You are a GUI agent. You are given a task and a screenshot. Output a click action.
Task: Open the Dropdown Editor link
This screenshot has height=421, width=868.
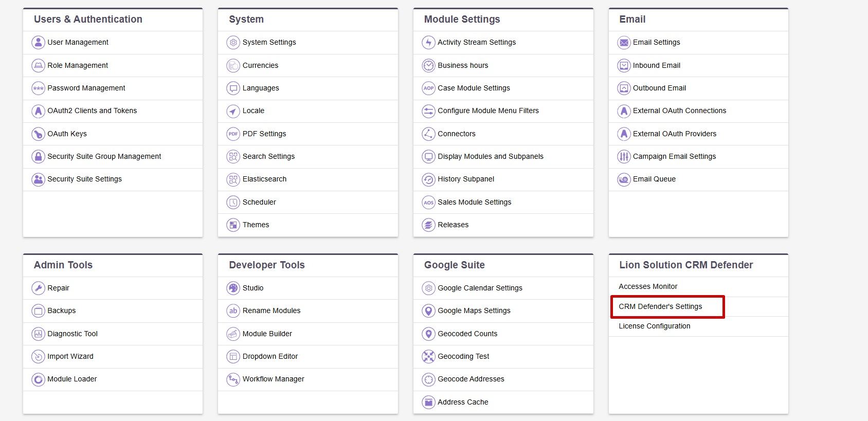[270, 356]
